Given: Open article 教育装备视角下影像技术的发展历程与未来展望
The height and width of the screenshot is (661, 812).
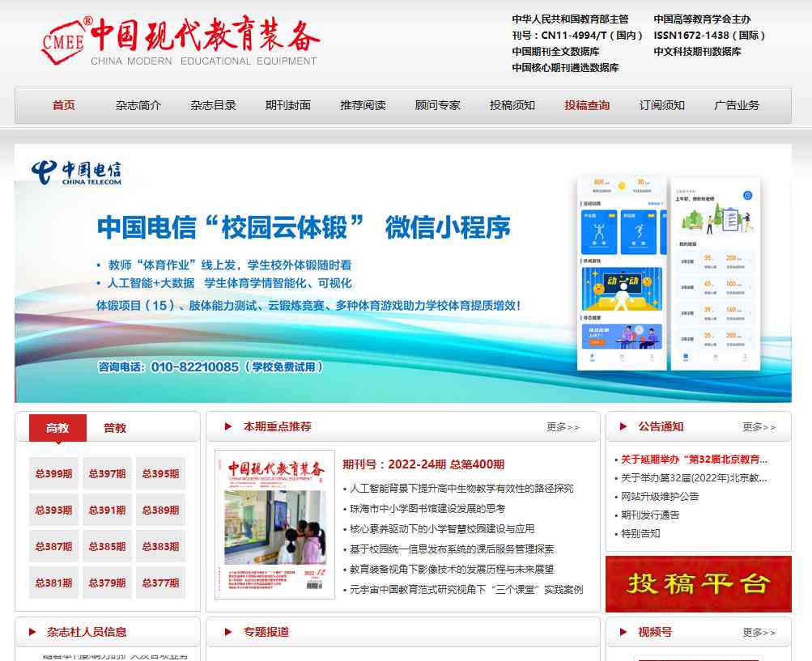Looking at the screenshot, I should 452,569.
